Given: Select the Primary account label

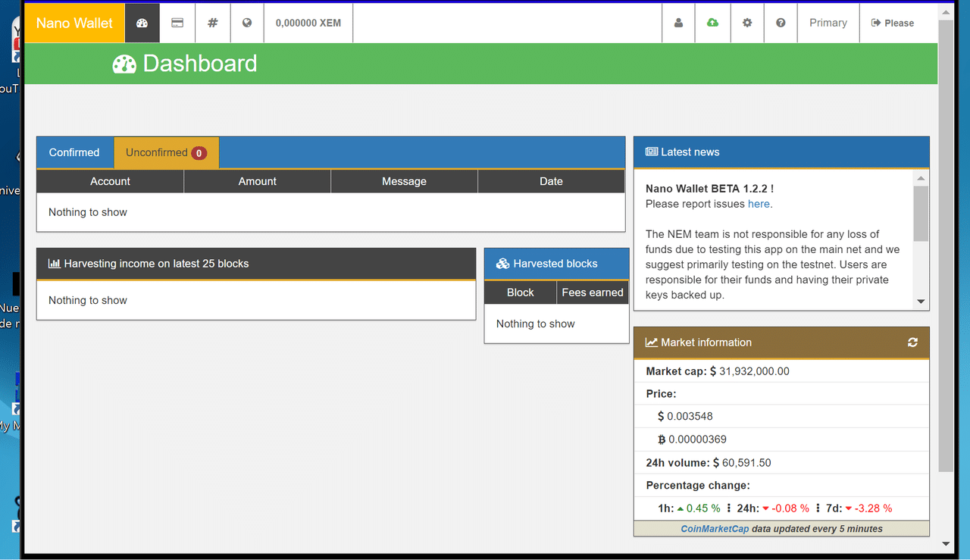Looking at the screenshot, I should pos(828,23).
